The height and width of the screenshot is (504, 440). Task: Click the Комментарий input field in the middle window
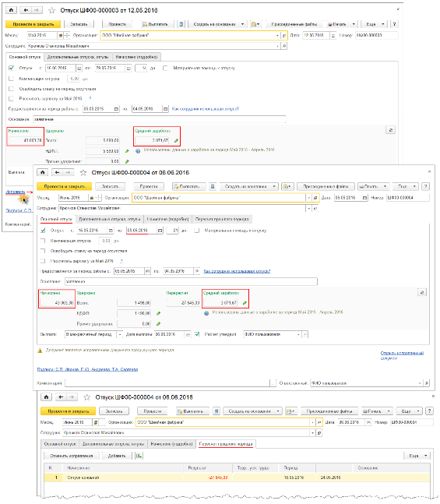click(x=167, y=383)
